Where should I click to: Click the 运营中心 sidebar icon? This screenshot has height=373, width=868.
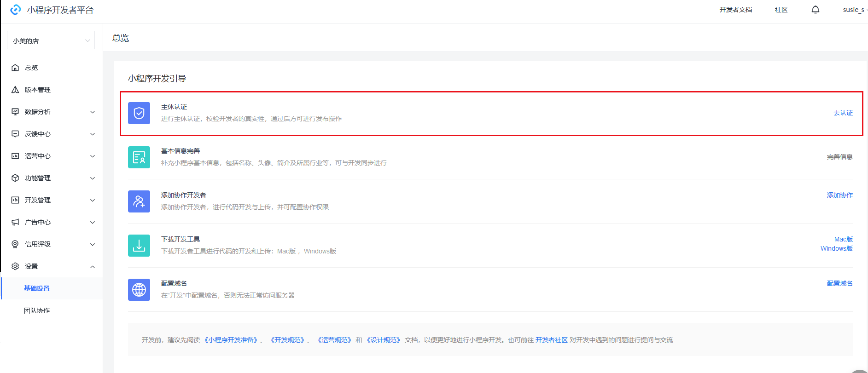(x=15, y=156)
